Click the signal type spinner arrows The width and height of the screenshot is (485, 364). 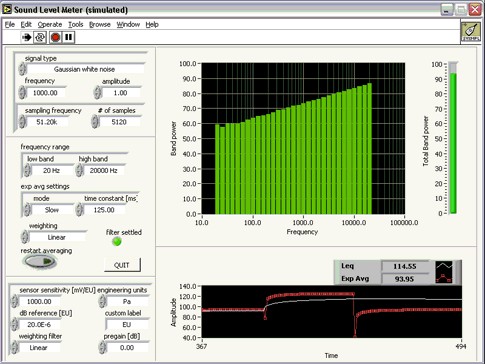[x=22, y=69]
